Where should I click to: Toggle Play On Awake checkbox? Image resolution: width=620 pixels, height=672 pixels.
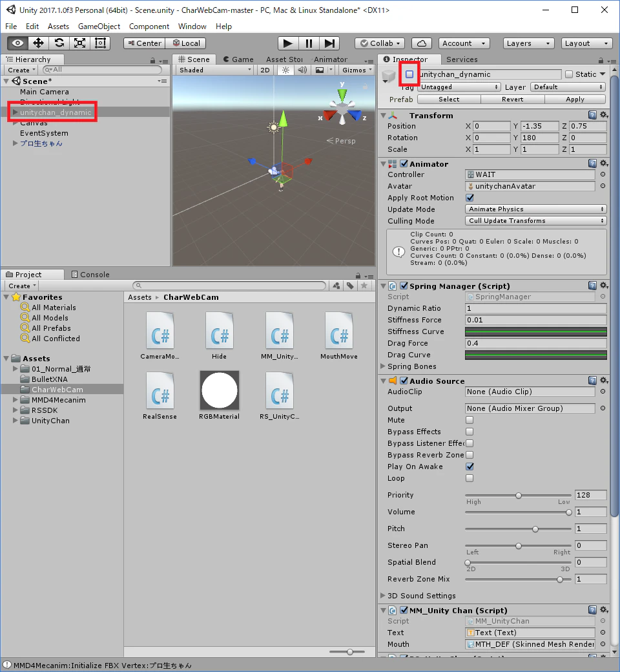coord(470,467)
